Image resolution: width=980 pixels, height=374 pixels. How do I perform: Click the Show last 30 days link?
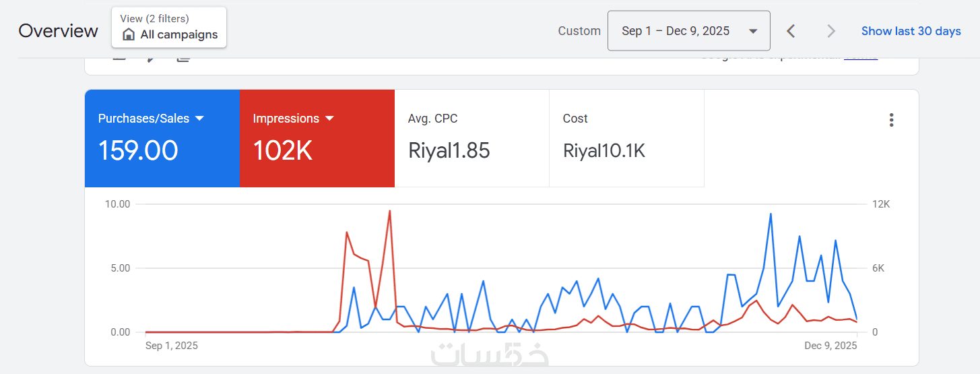(911, 31)
